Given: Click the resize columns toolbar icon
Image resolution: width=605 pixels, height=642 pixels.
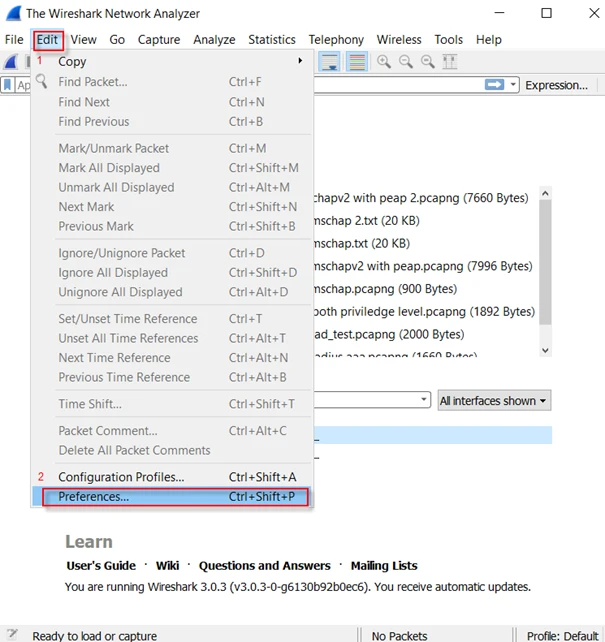Looking at the screenshot, I should (450, 62).
